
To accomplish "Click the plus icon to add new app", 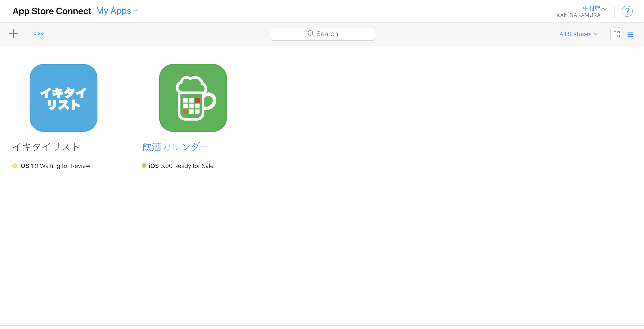I will 13,34.
